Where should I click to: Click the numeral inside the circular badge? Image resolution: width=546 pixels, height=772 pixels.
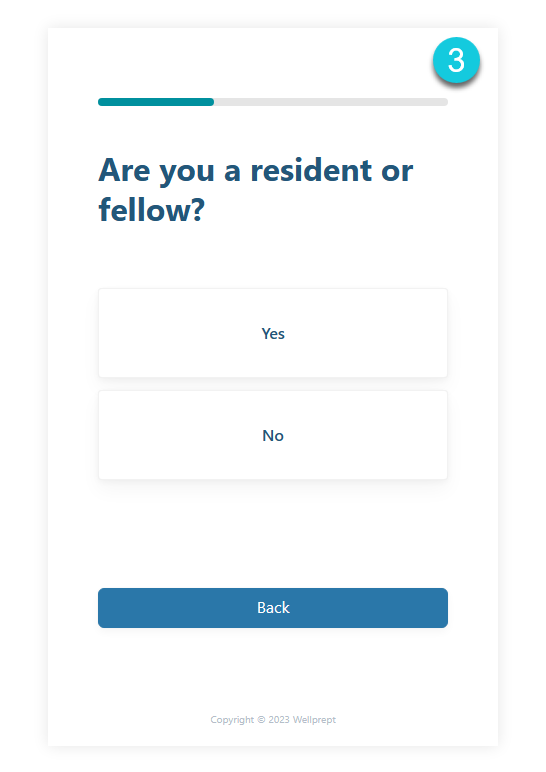point(456,61)
